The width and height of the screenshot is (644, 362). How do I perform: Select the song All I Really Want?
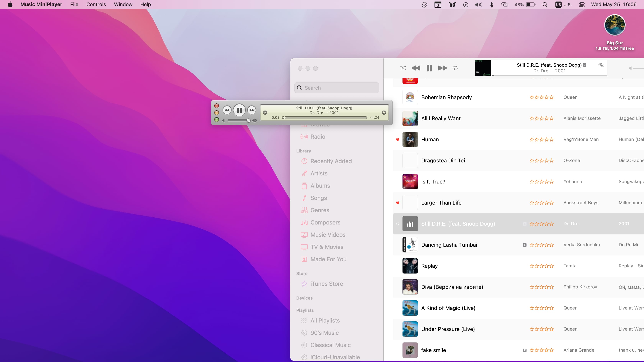click(441, 118)
